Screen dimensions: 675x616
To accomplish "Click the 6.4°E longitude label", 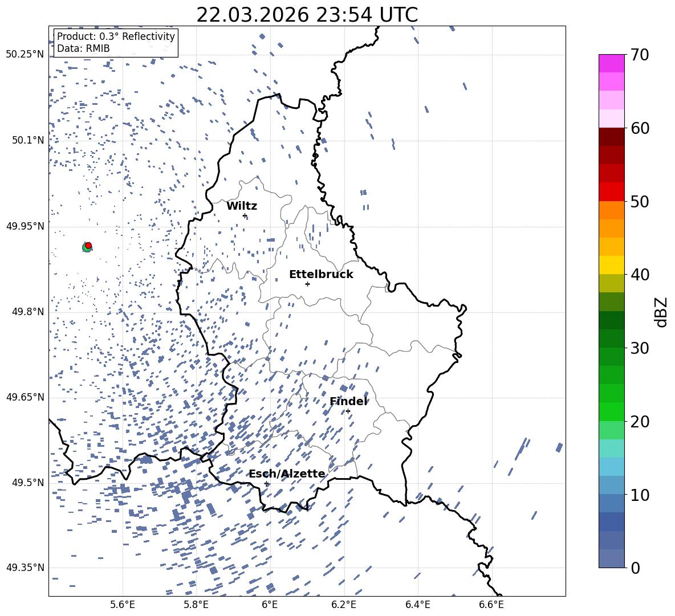I will click(x=417, y=605).
